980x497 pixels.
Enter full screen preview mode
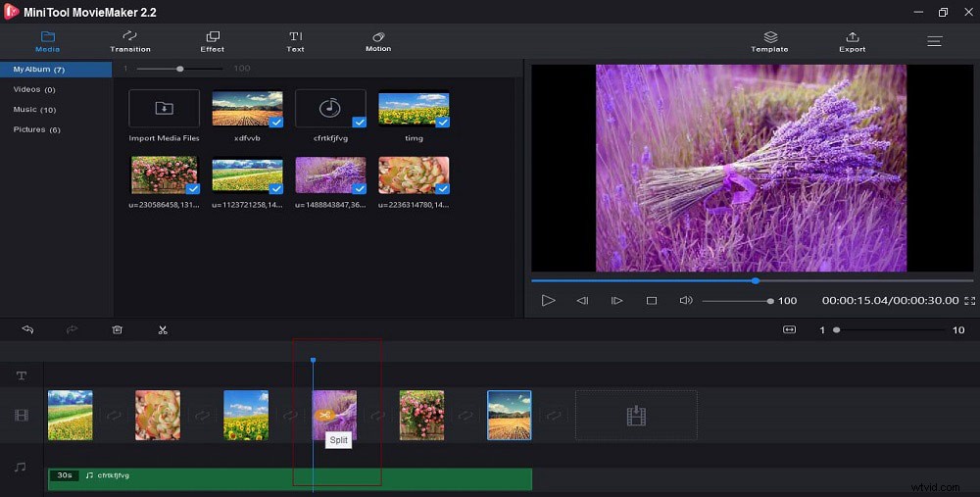pos(969,301)
